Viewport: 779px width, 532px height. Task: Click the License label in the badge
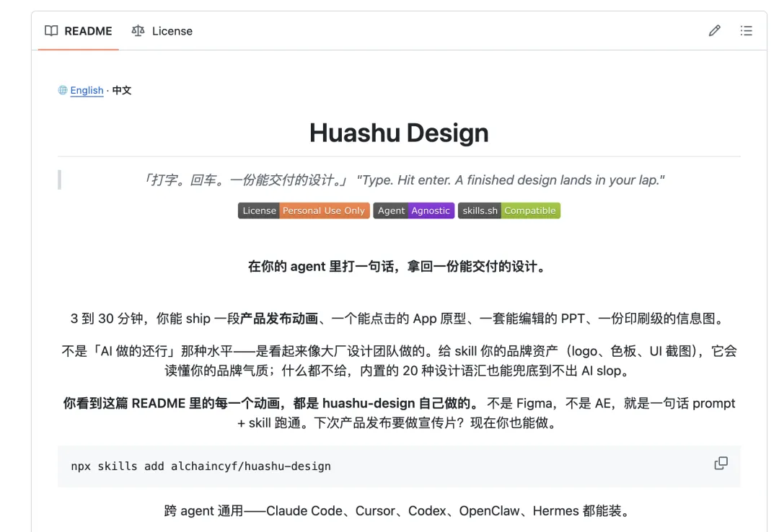[259, 210]
